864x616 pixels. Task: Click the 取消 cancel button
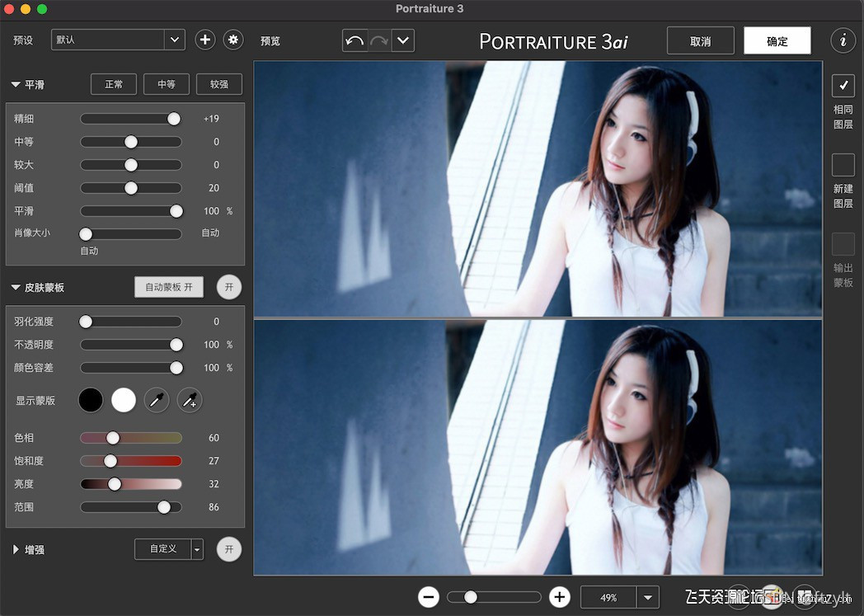tap(700, 40)
